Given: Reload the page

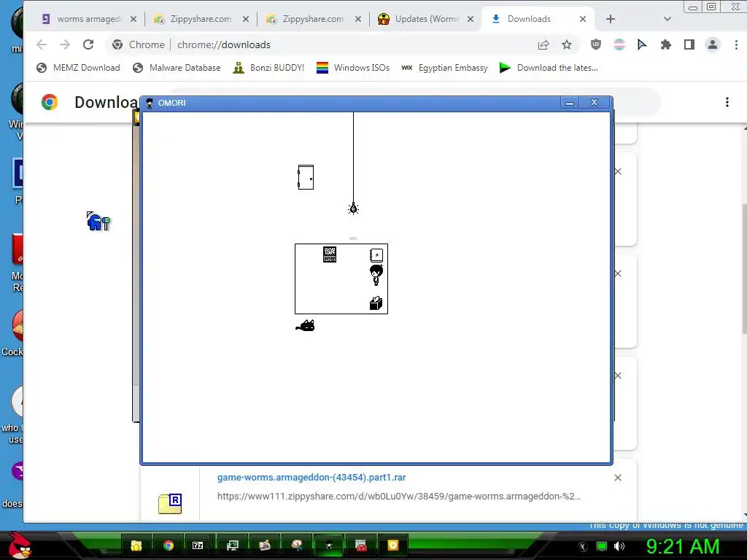Looking at the screenshot, I should pos(88,44).
